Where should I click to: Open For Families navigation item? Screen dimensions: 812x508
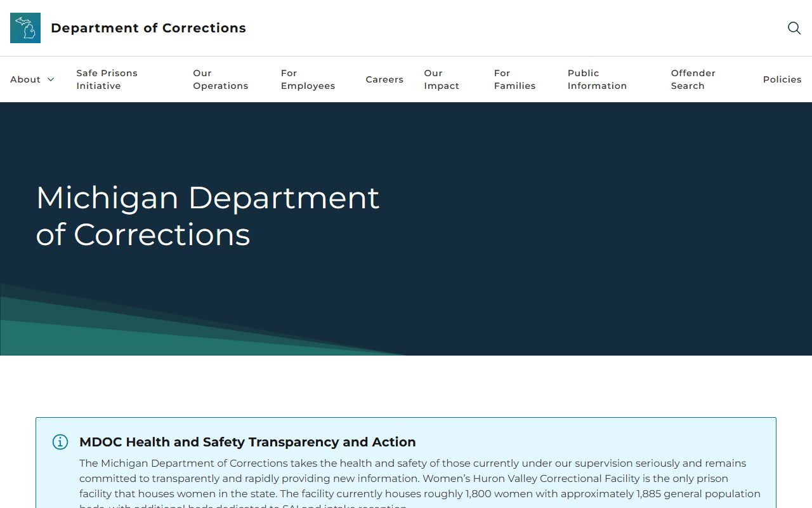point(514,79)
